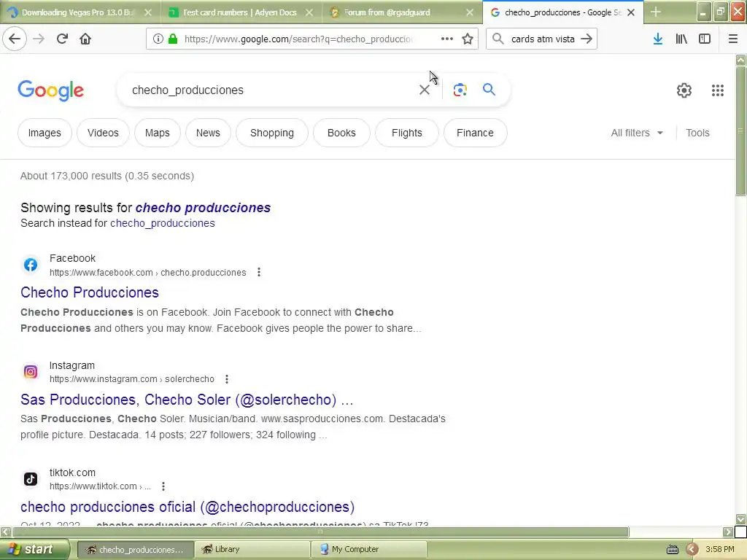This screenshot has width=747, height=560.
Task: Open the Downloads panel arrow icon
Action: pyautogui.click(x=657, y=39)
